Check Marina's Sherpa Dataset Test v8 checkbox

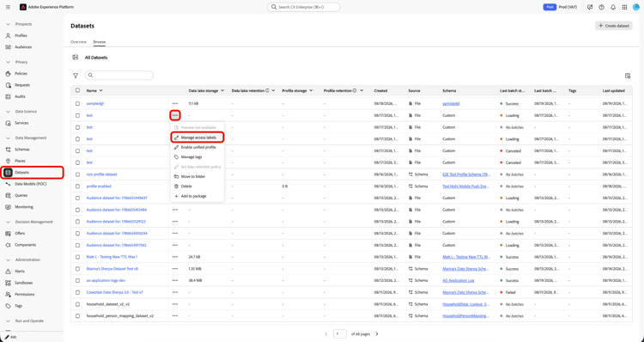click(77, 269)
